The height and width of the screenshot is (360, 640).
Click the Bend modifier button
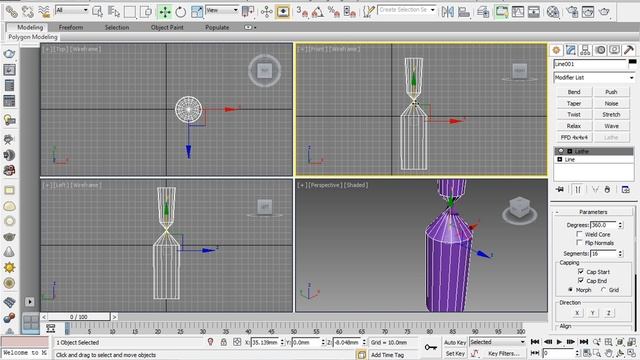574,92
